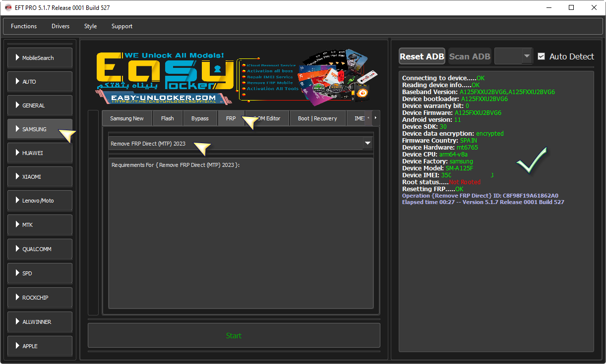Image resolution: width=606 pixels, height=364 pixels.
Task: Click the Requirements For {Remove FRP Direct (MTP) 2023} text
Action: coord(176,165)
